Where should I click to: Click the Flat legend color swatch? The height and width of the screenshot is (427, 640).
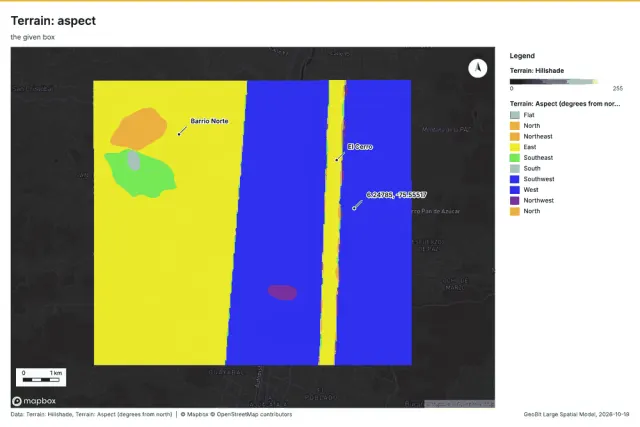click(515, 115)
